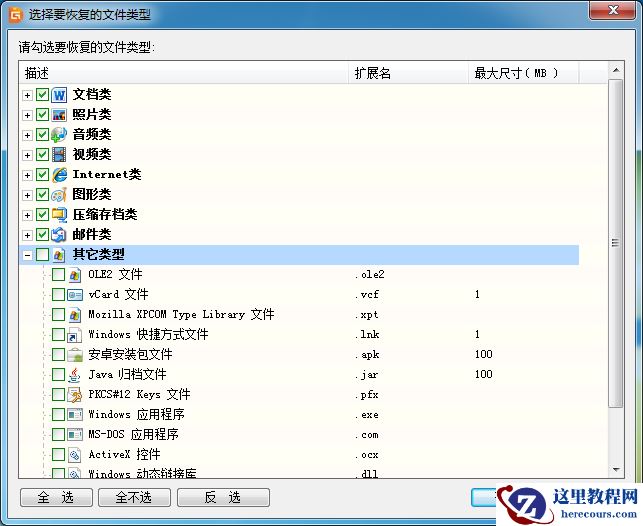Close the file type dialog
The image size is (643, 526).
tap(613, 10)
